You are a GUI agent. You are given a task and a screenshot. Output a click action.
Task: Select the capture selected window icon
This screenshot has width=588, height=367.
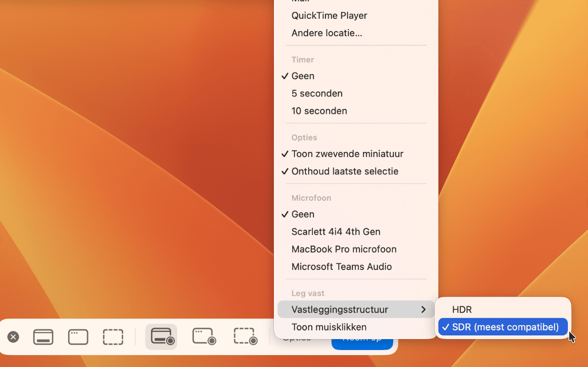[x=78, y=337]
